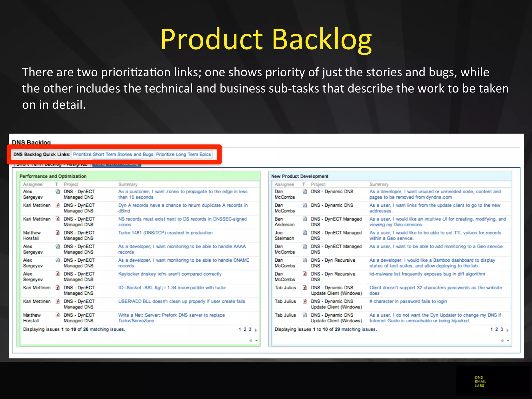Open issue 'IO::Socket::SSL >= 1.34 incompatible with tudor'
This screenshot has height=399, width=532.
(x=172, y=288)
